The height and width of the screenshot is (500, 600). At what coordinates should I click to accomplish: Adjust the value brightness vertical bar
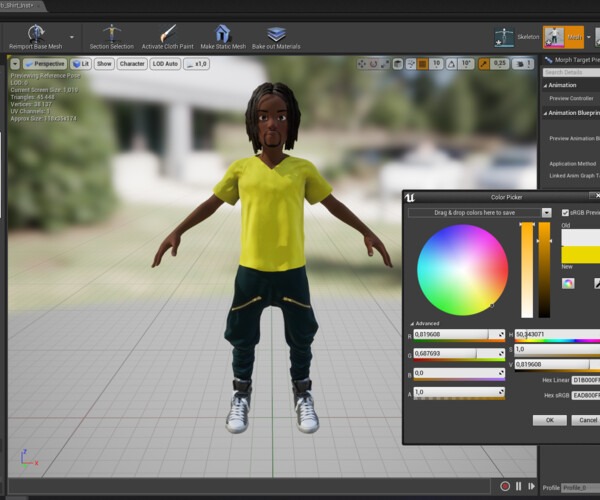544,270
